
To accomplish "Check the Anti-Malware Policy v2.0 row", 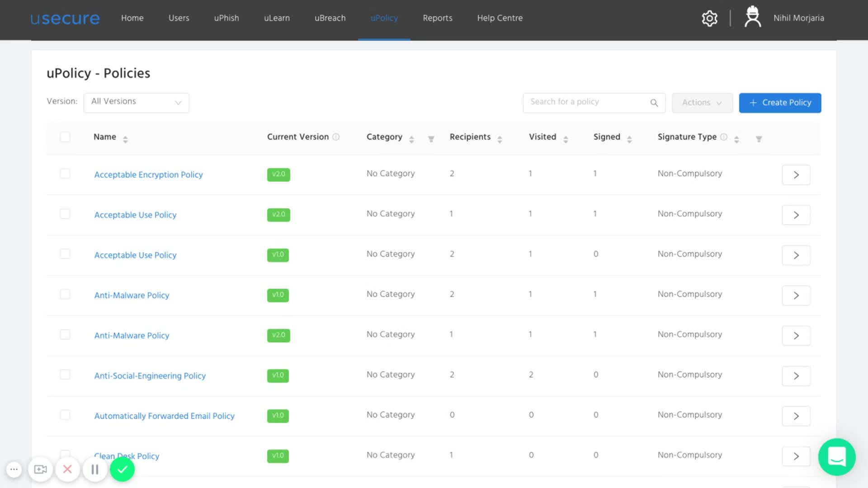I will [65, 334].
